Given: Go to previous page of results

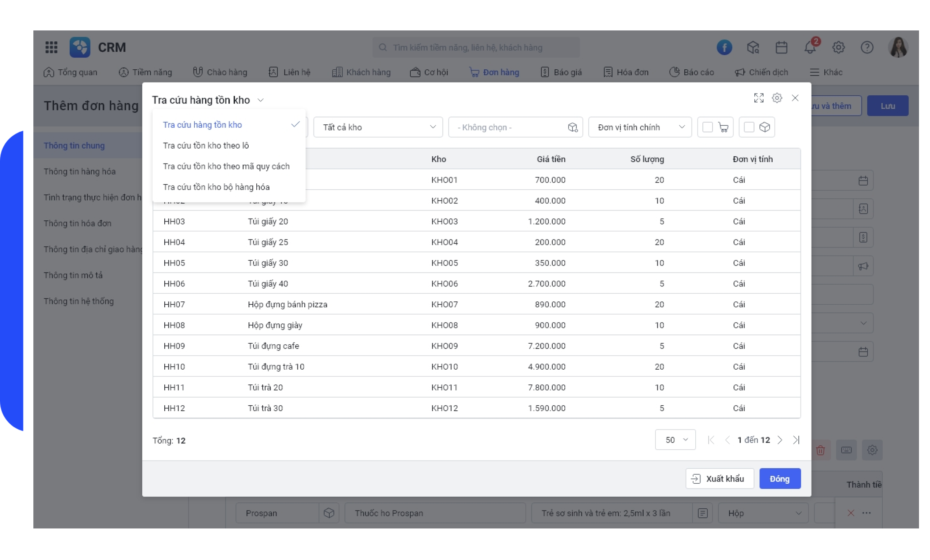Looking at the screenshot, I should (727, 440).
